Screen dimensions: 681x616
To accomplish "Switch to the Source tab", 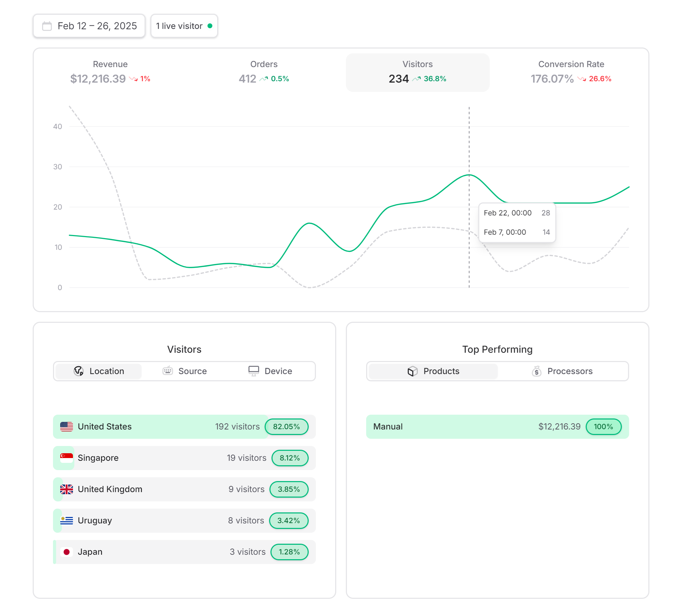I will [x=184, y=371].
